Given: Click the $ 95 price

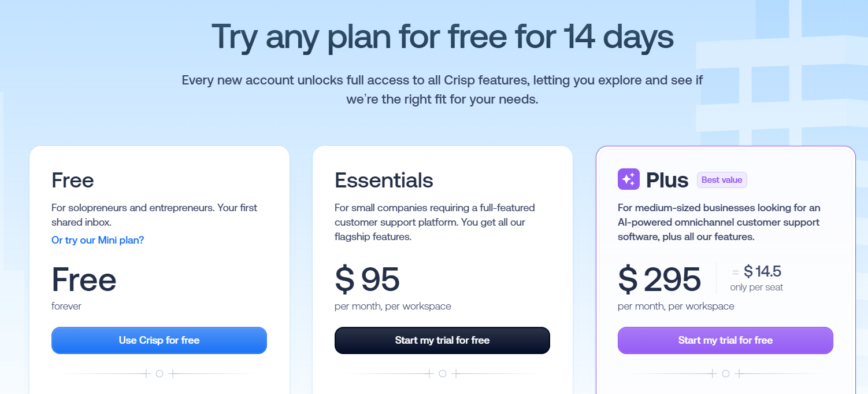Looking at the screenshot, I should tap(368, 279).
